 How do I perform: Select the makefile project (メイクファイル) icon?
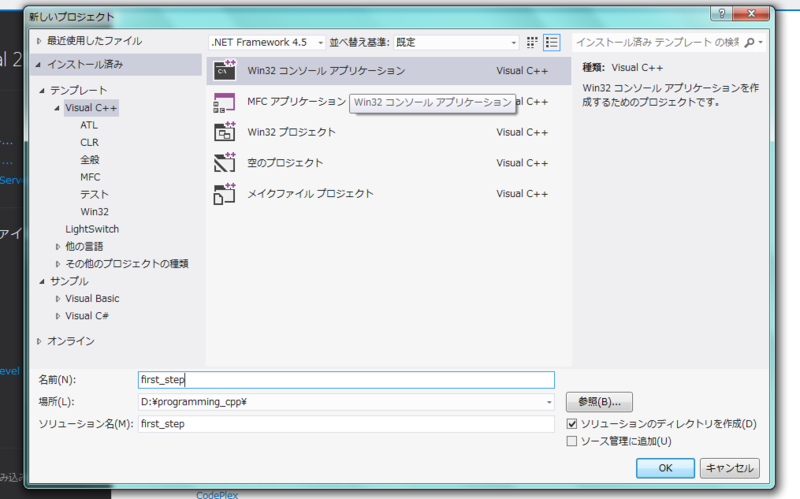click(x=224, y=194)
